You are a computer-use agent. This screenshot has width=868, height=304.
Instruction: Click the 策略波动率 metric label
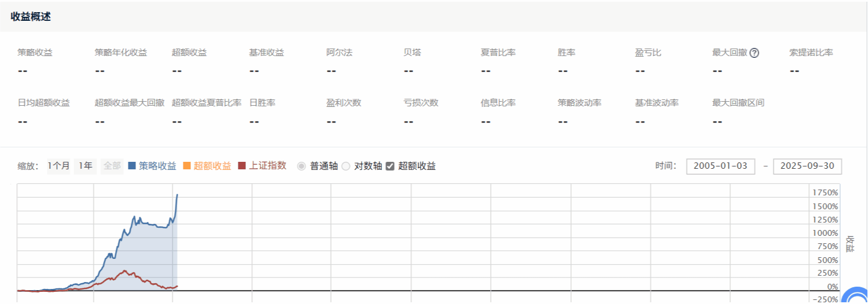click(580, 103)
